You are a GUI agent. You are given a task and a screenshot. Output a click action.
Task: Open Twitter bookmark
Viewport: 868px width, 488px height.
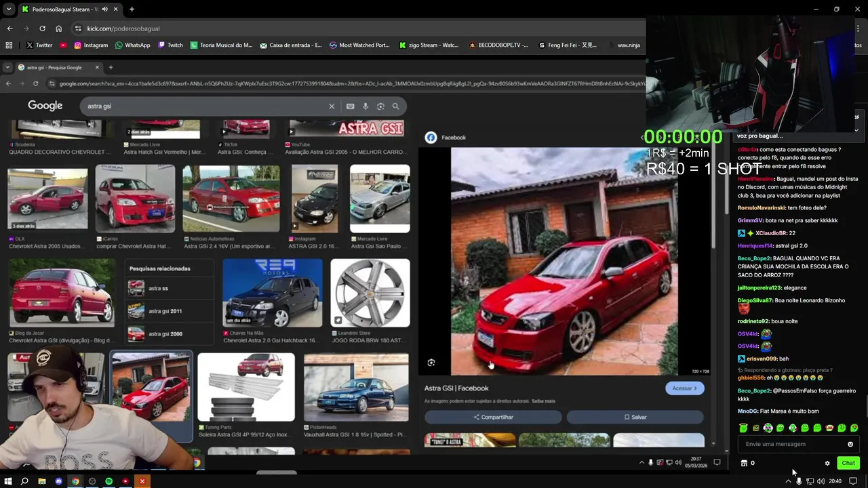pos(39,45)
